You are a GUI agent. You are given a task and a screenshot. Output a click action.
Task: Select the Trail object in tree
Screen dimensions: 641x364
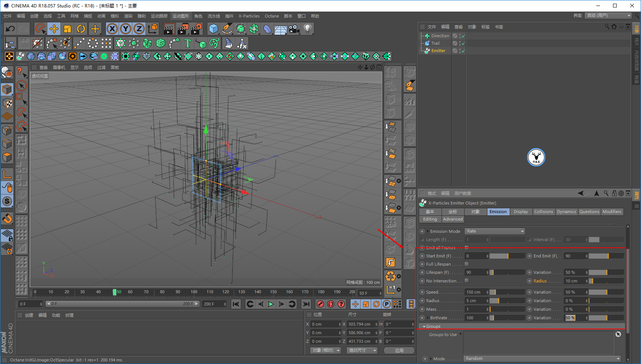tap(435, 43)
